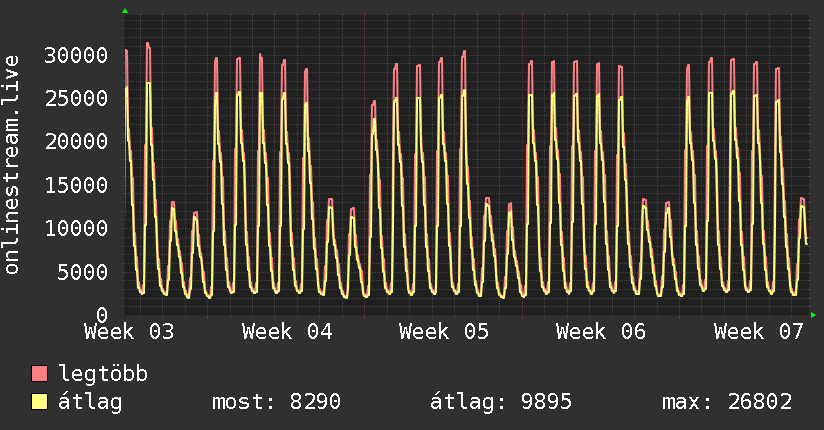
Task: Click the 30000 y-axis value
Action: coord(76,55)
